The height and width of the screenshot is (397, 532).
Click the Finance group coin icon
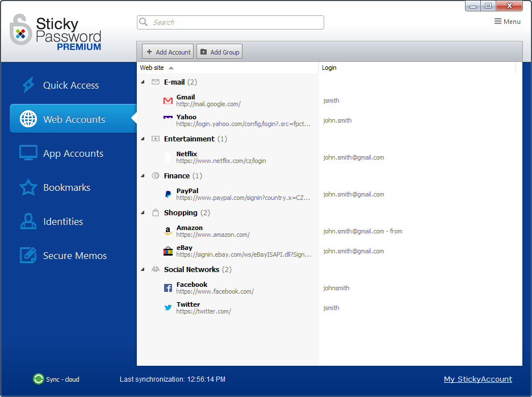(156, 175)
